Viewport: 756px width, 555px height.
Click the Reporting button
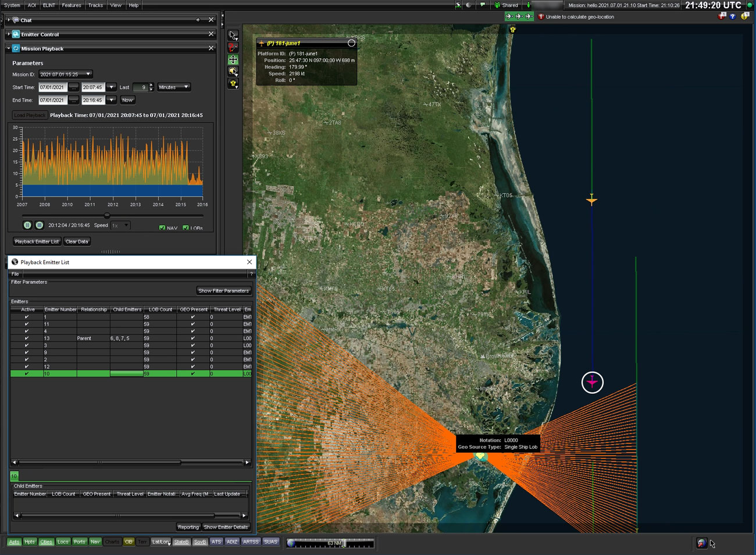click(188, 527)
